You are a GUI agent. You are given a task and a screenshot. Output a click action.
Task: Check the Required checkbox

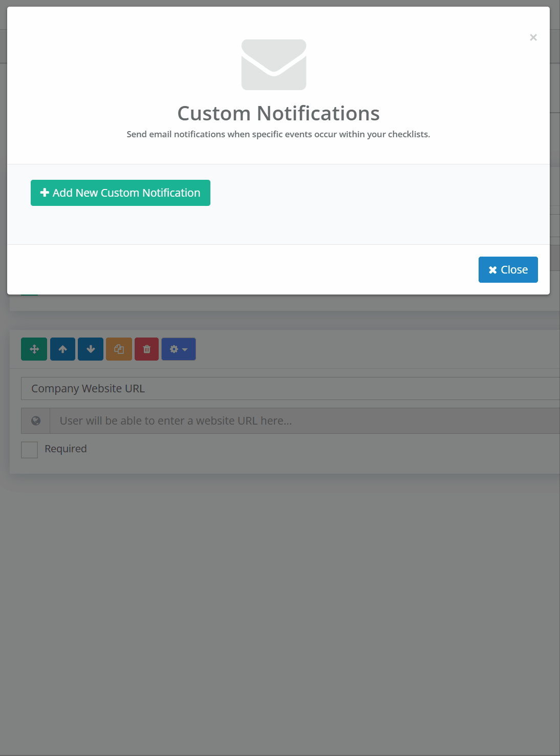point(29,449)
